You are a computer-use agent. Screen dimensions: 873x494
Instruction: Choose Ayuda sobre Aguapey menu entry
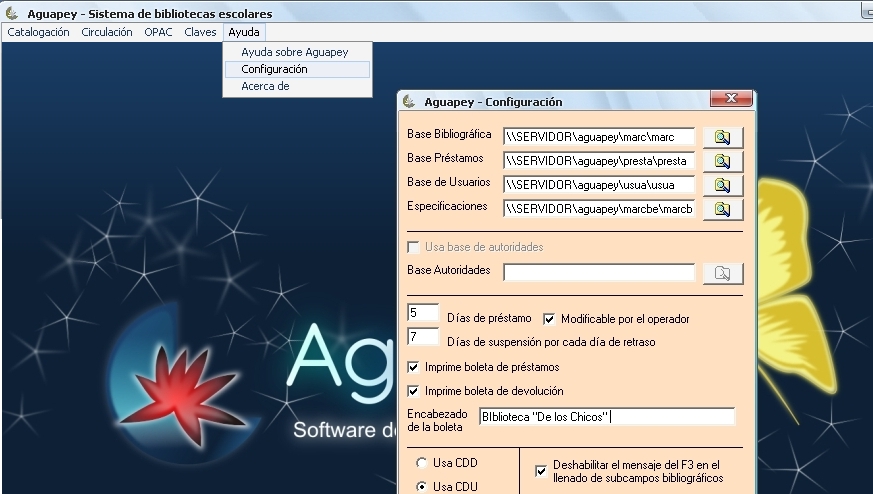point(294,52)
